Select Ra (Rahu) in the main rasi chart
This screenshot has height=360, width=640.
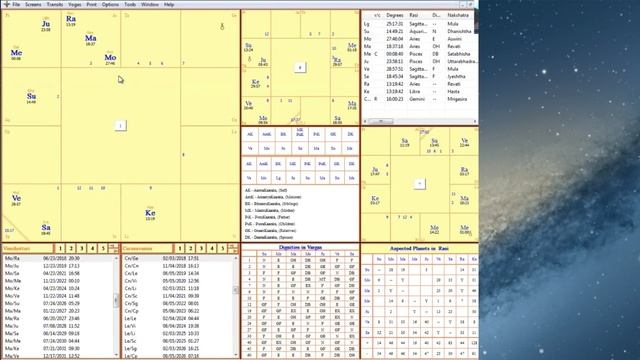coord(71,19)
